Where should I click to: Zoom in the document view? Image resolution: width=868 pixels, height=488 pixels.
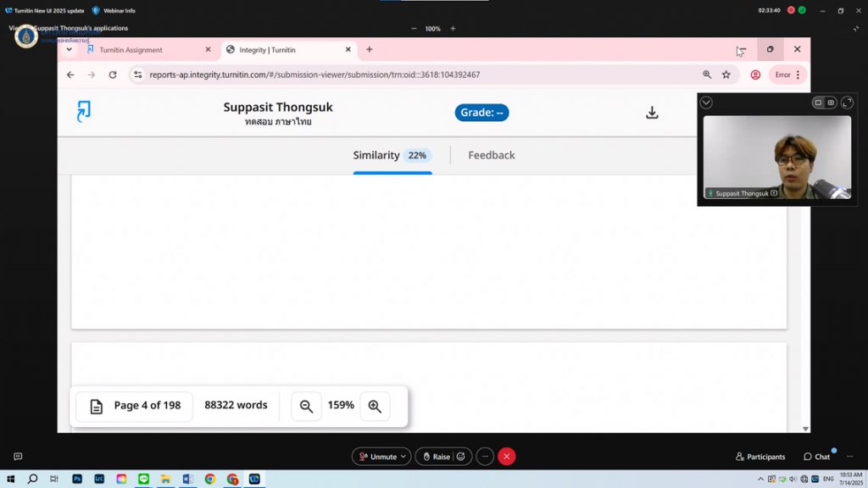(375, 406)
